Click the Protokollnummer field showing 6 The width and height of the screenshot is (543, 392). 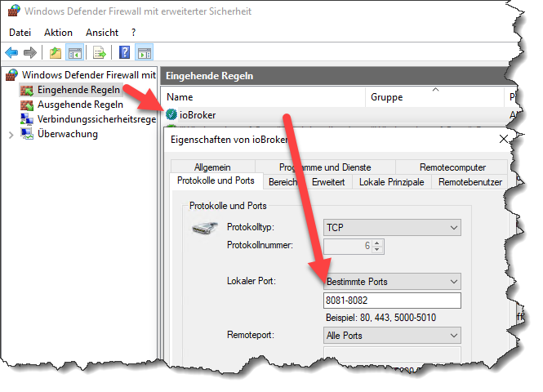pyautogui.click(x=348, y=246)
